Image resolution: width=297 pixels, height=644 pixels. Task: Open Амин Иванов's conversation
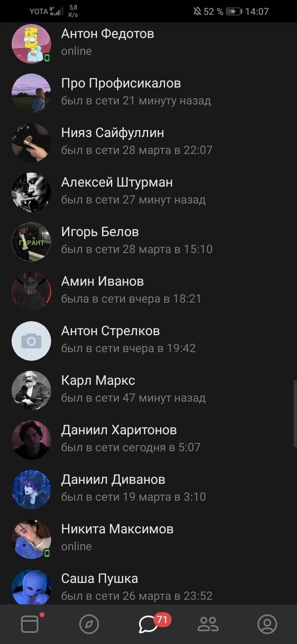point(148,290)
